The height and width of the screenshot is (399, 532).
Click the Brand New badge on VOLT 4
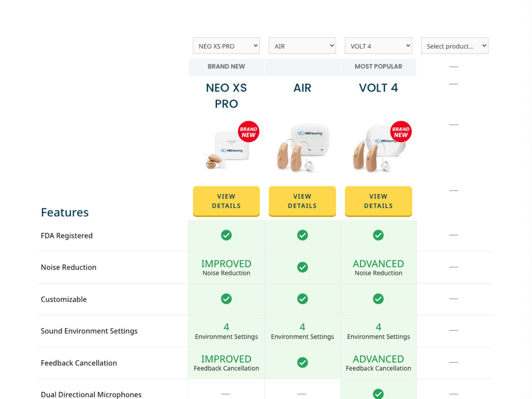tap(401, 132)
